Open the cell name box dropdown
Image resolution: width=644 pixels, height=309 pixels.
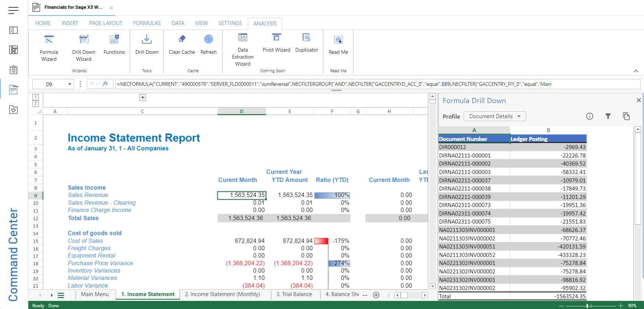point(70,84)
